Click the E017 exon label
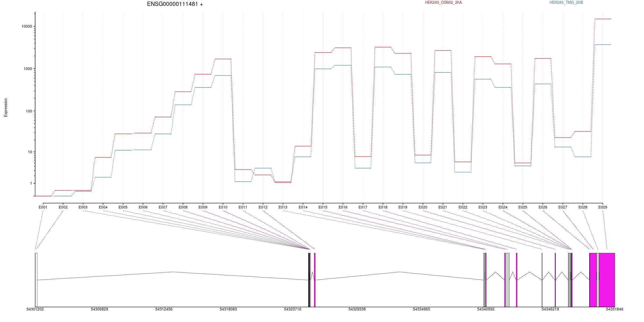644x322 pixels. [x=363, y=207]
